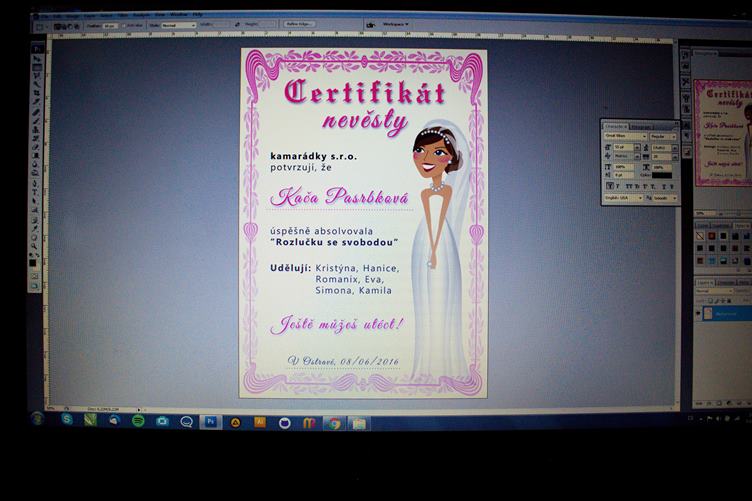This screenshot has height=501, width=752.
Task: Select the Eraser tool
Action: [37, 147]
